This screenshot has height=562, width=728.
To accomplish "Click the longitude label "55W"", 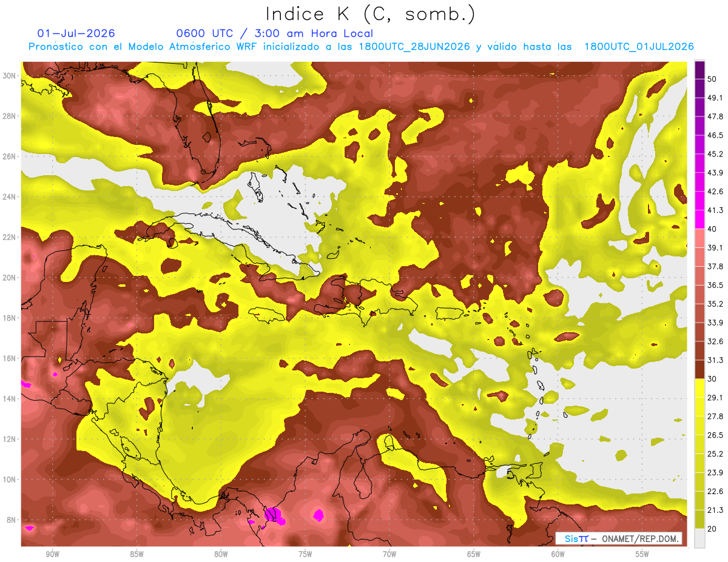I will [642, 554].
